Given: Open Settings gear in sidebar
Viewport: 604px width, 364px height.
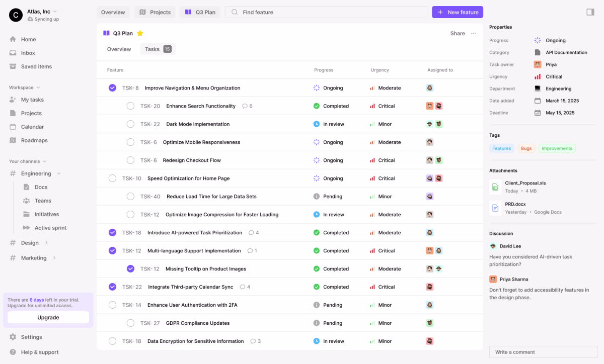Looking at the screenshot, I should pyautogui.click(x=13, y=337).
